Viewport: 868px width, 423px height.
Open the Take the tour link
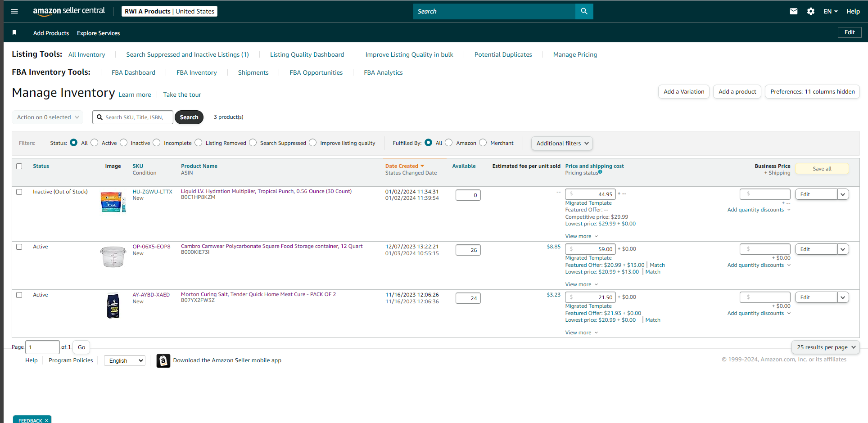[182, 94]
